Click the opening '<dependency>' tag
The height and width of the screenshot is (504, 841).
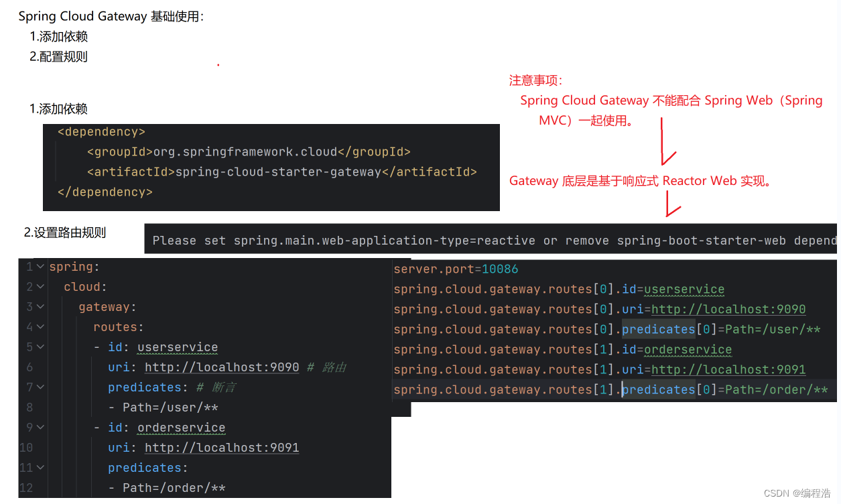tap(101, 132)
